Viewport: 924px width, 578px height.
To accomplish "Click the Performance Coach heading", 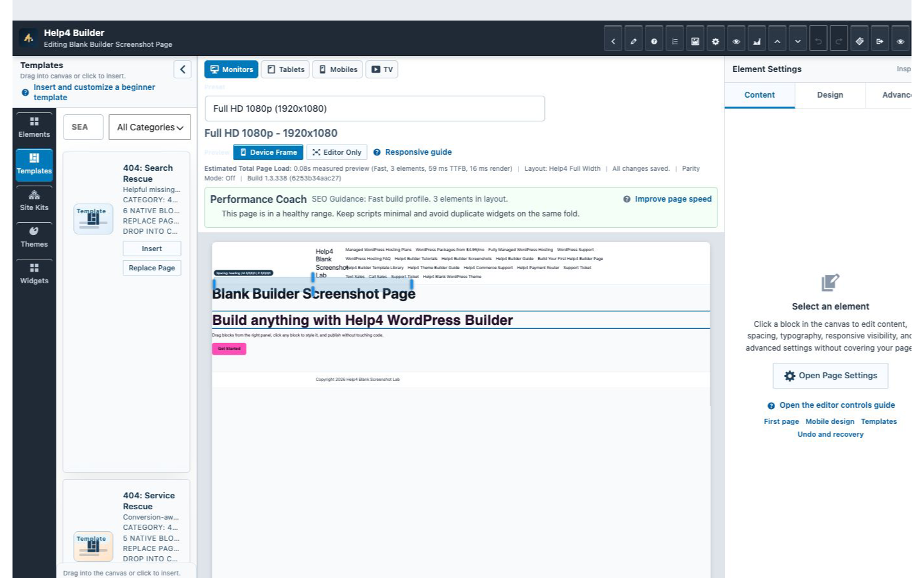I will [x=258, y=199].
